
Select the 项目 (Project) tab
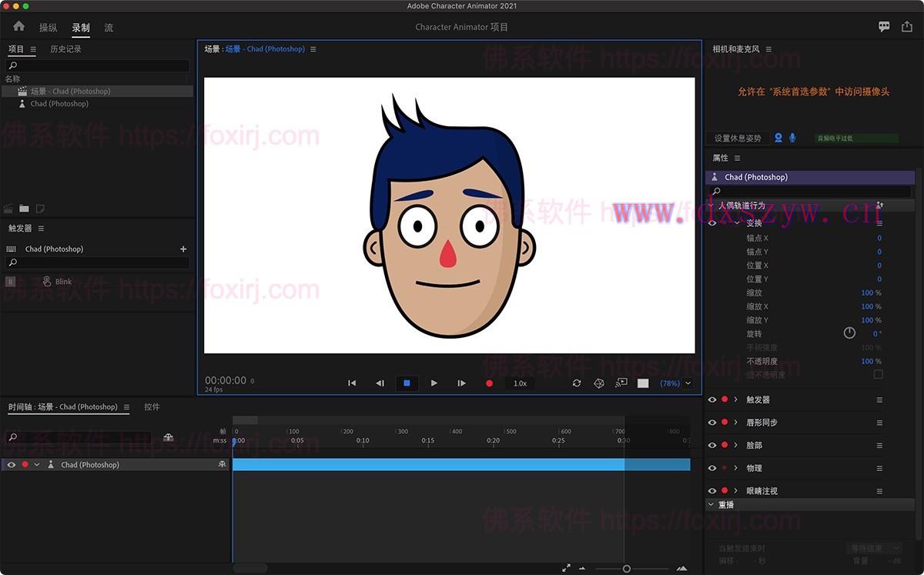point(16,49)
